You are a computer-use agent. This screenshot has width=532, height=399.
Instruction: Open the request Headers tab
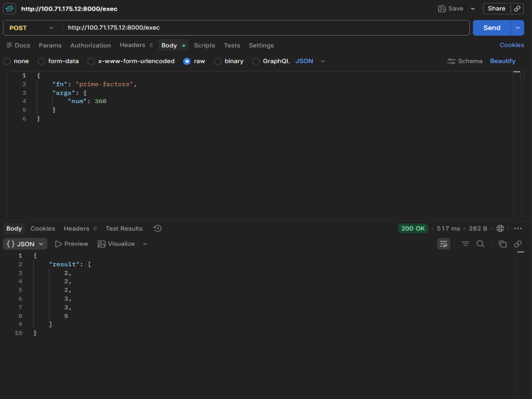[x=136, y=45]
